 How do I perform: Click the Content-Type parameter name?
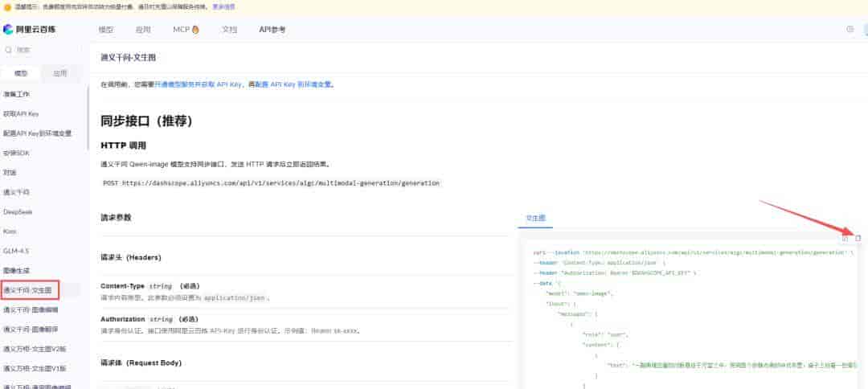tap(122, 286)
